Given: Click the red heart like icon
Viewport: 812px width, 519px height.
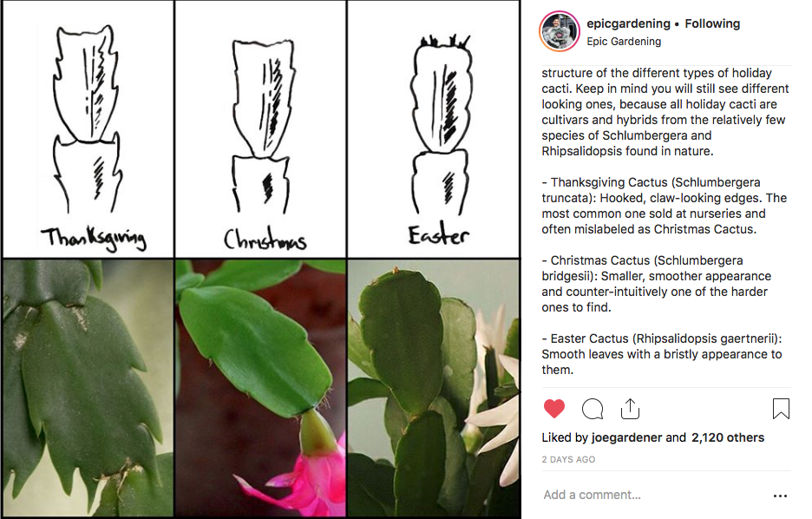Looking at the screenshot, I should pos(554,409).
